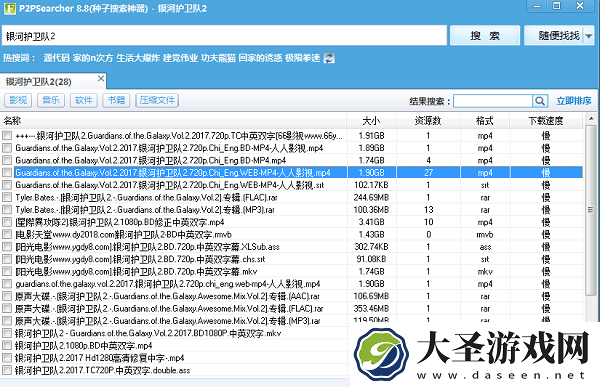Click hot word 极限挑战
This screenshot has height=387, width=600.
(x=302, y=58)
